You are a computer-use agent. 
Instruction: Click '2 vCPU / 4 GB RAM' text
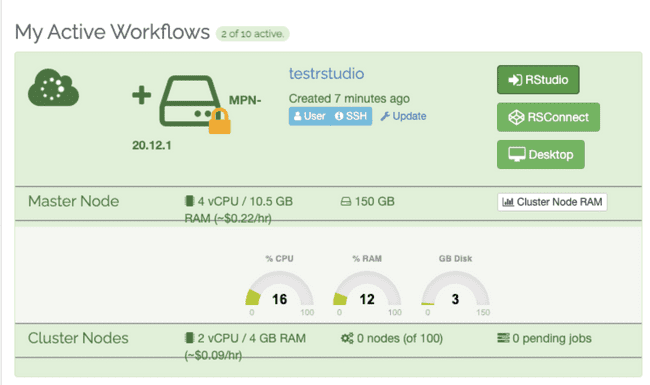coord(251,338)
